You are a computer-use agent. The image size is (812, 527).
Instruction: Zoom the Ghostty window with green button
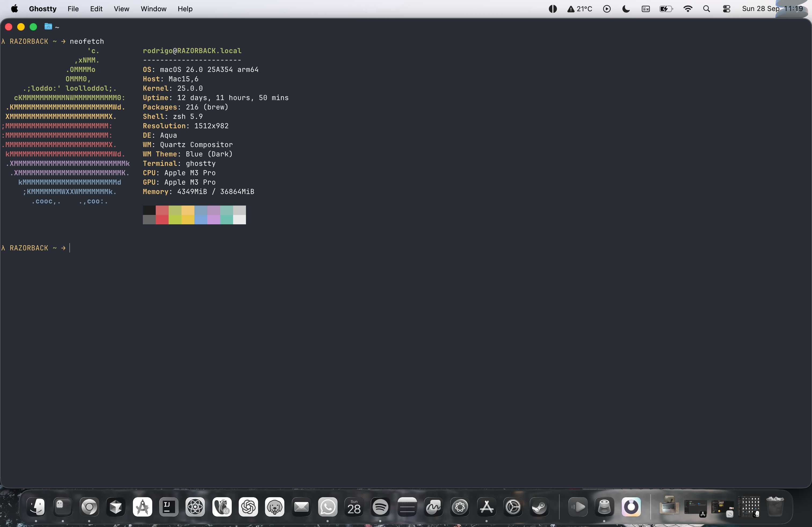pos(33,27)
